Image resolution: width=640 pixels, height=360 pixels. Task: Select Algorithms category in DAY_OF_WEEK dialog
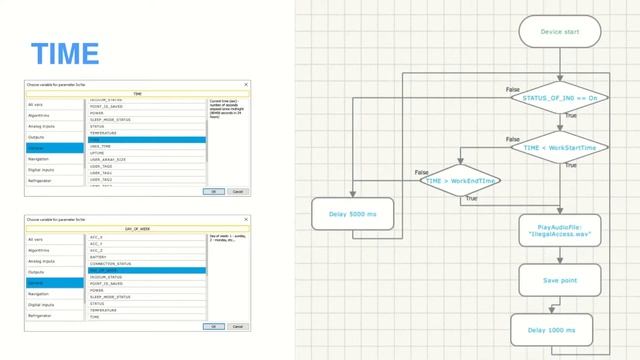[55, 251]
